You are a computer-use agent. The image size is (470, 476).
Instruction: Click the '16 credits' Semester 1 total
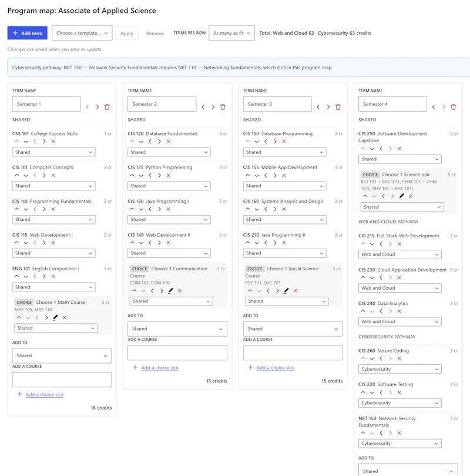[101, 408]
